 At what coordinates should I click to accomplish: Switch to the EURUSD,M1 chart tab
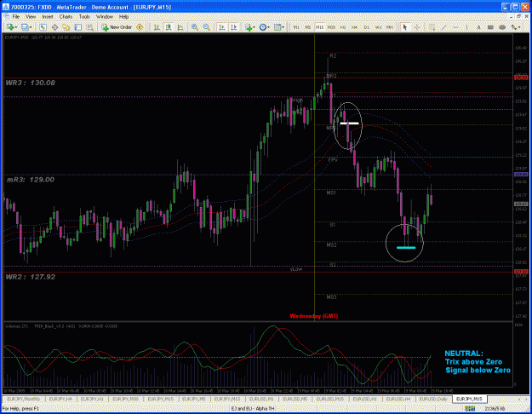[261, 399]
